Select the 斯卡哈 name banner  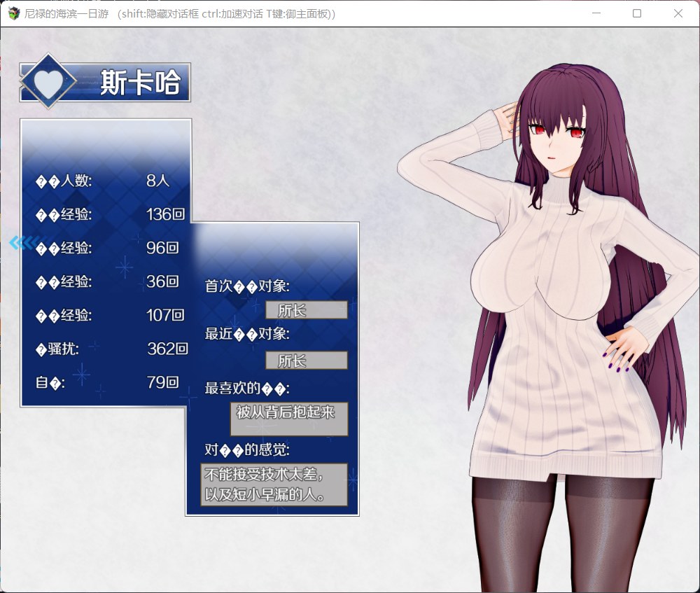pos(140,83)
